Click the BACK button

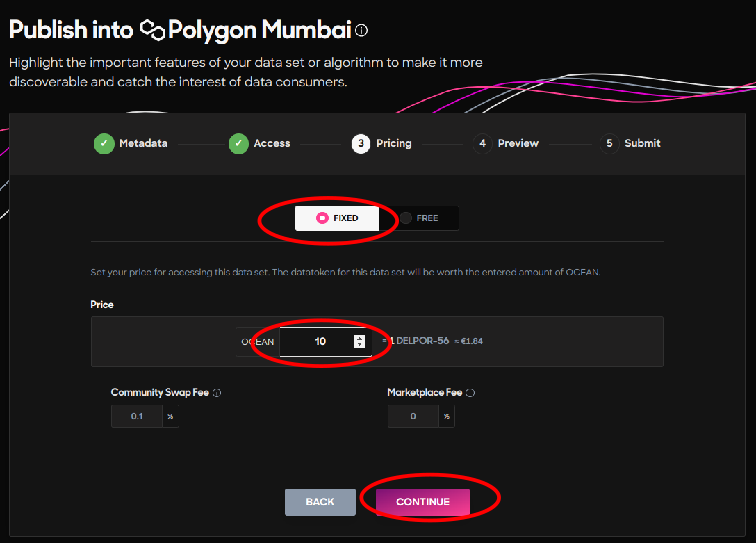[x=320, y=502]
